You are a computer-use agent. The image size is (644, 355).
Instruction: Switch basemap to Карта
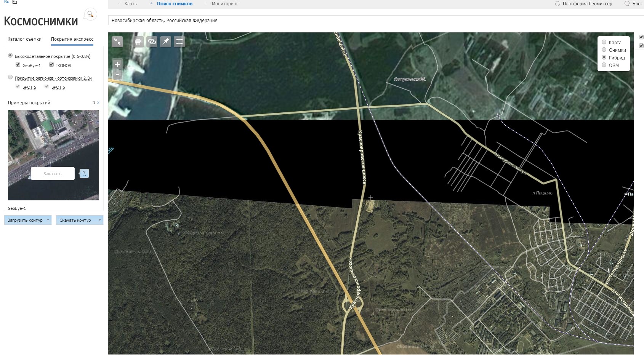pos(604,42)
